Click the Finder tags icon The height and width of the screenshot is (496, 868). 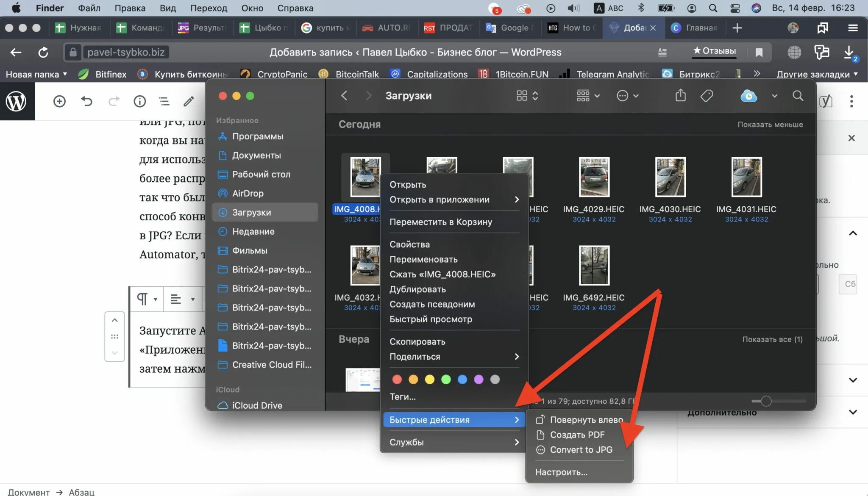pos(707,96)
